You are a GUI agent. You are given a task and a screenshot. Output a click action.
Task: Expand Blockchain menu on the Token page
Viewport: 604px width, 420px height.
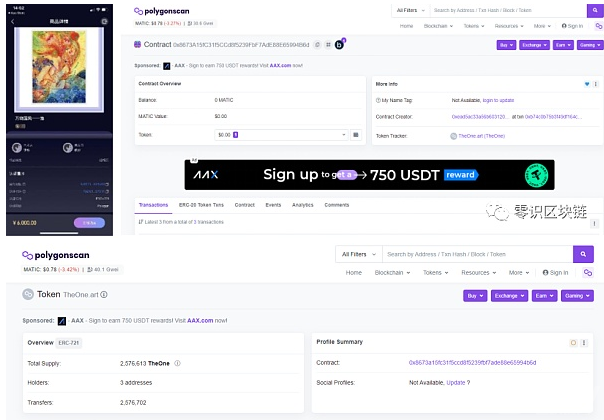tap(392, 272)
